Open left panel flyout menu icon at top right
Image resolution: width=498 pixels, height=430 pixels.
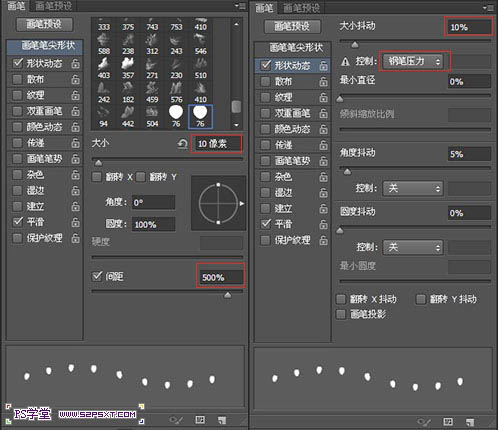[x=240, y=6]
